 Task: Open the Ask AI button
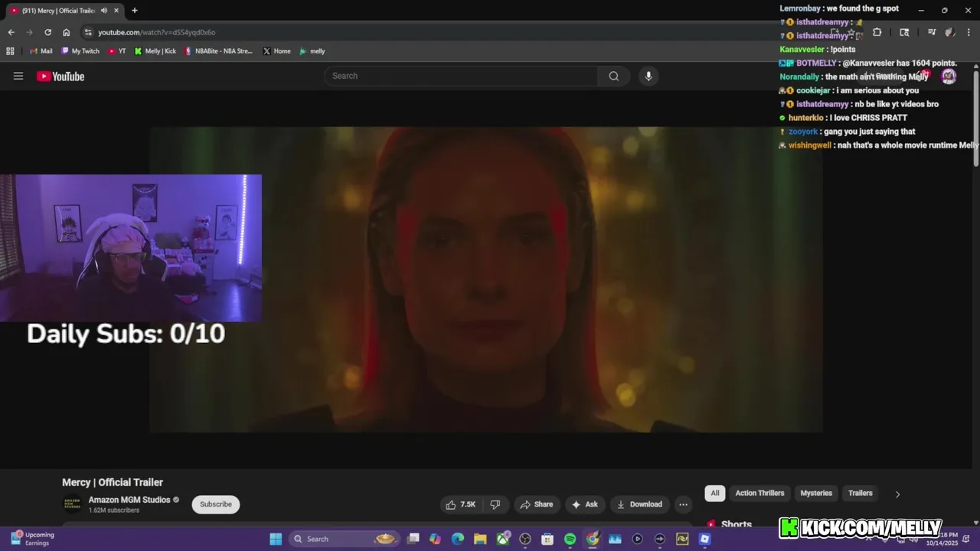pyautogui.click(x=584, y=504)
